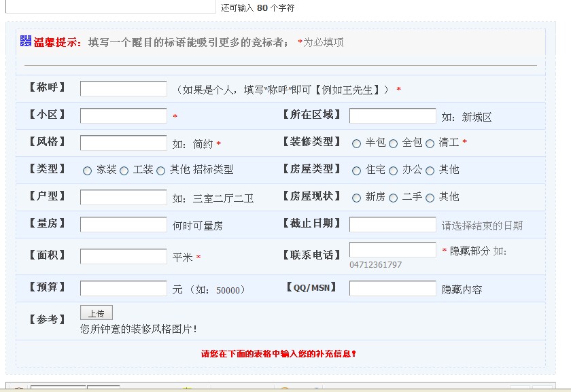Select the 半包 radio button
571x392 pixels.
click(356, 143)
